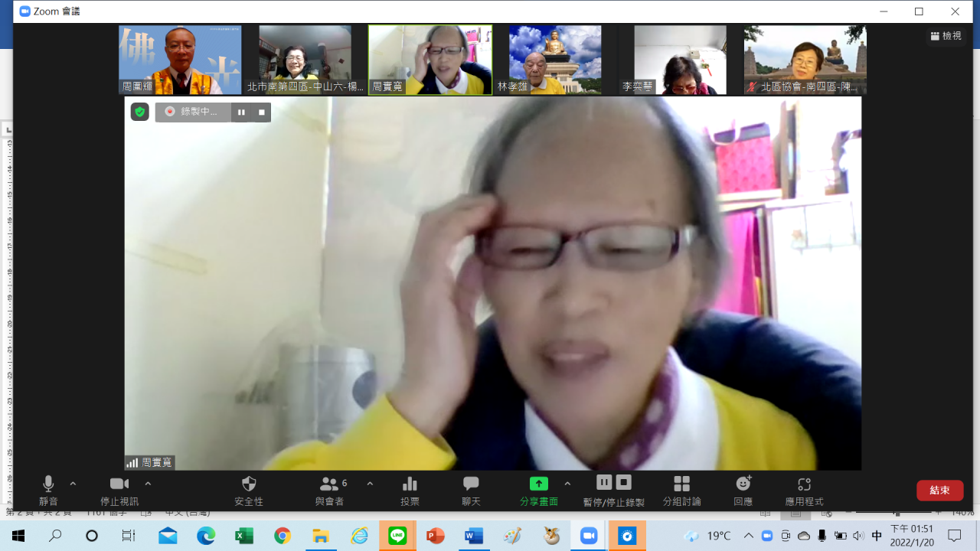Open 與會者 participants panel
Screen dimensions: 980x551
click(330, 490)
